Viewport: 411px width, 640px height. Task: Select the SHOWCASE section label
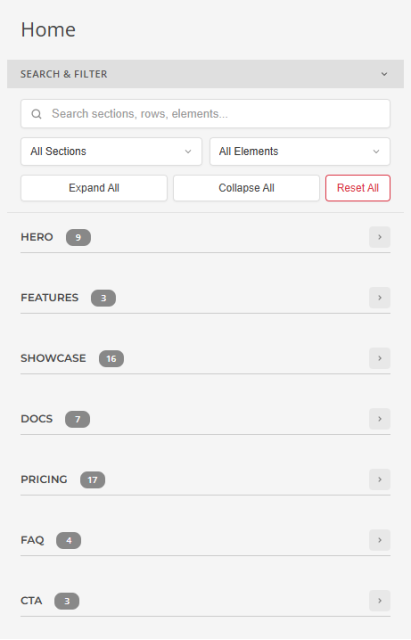tap(53, 358)
